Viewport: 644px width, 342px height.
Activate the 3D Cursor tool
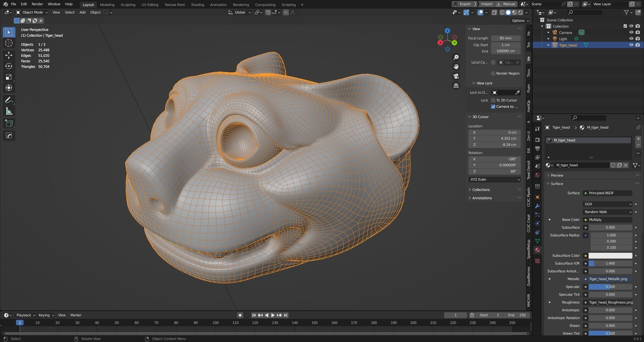[9, 43]
